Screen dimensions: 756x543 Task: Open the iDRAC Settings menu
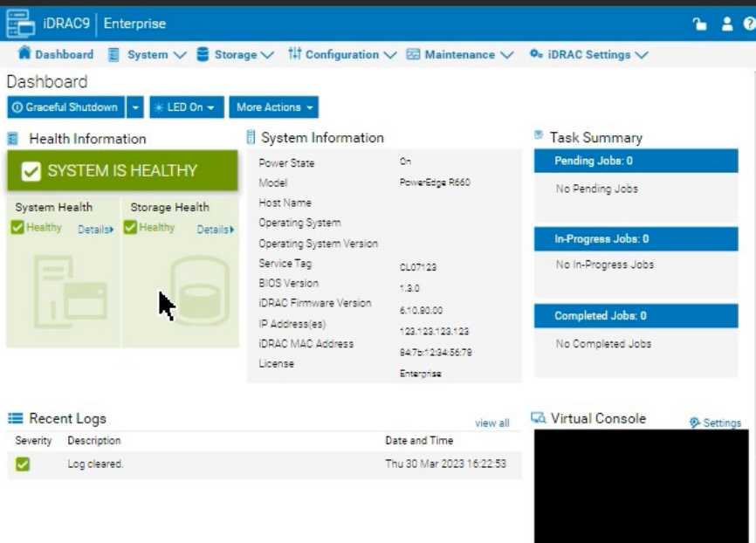(x=588, y=54)
